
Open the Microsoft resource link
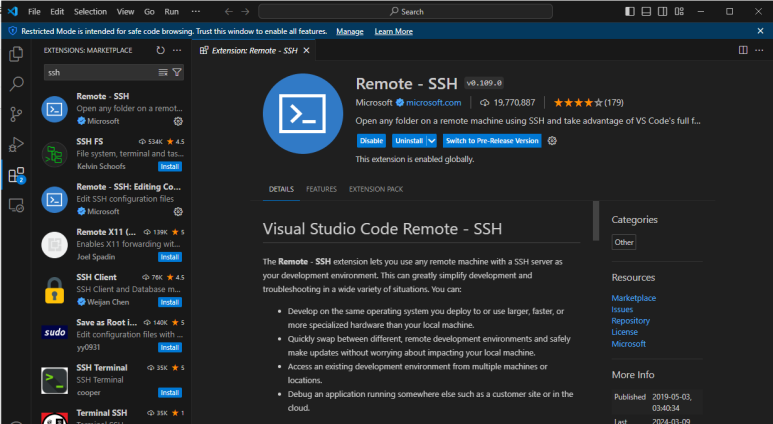tap(629, 344)
